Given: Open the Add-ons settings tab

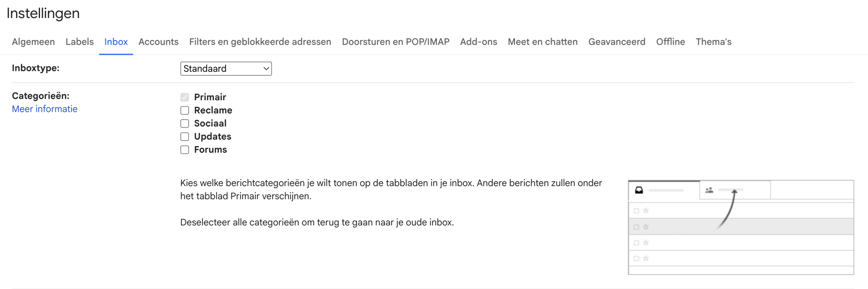Looking at the screenshot, I should [x=478, y=42].
